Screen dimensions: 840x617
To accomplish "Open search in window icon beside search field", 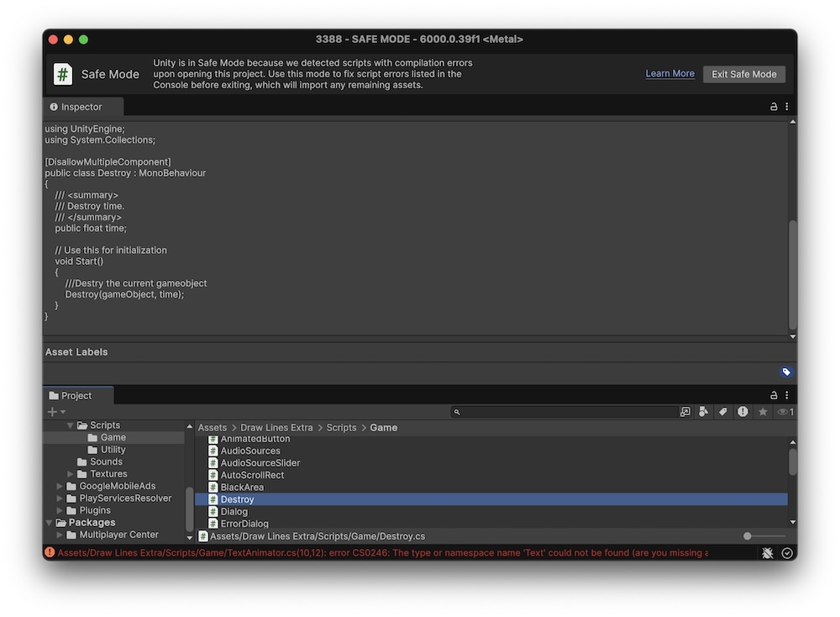I will pos(685,412).
